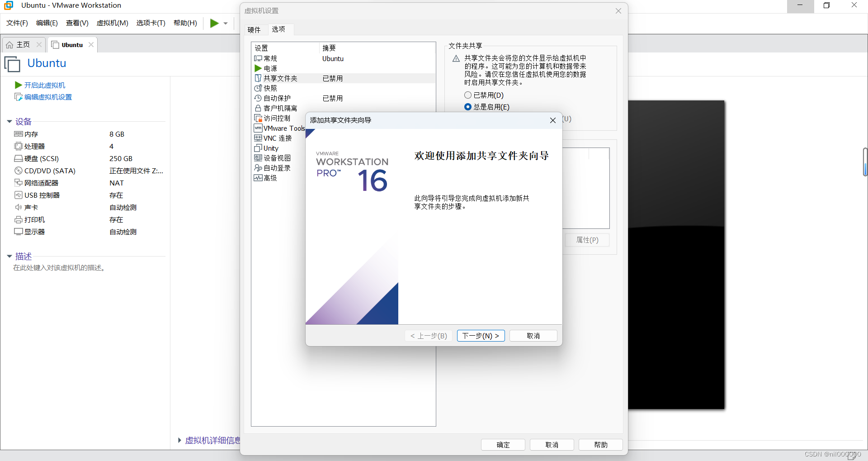Viewport: 868px width, 461px height.
Task: Click 已禁用 summary for 自动保护 row
Action: [x=333, y=98]
